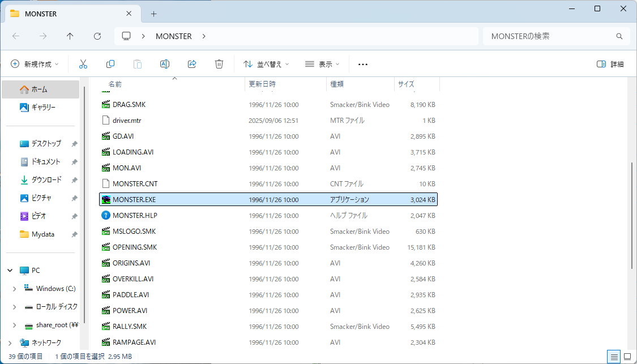Image resolution: width=637 pixels, height=364 pixels.
Task: Open the 表示 view dropdown
Action: pyautogui.click(x=322, y=64)
